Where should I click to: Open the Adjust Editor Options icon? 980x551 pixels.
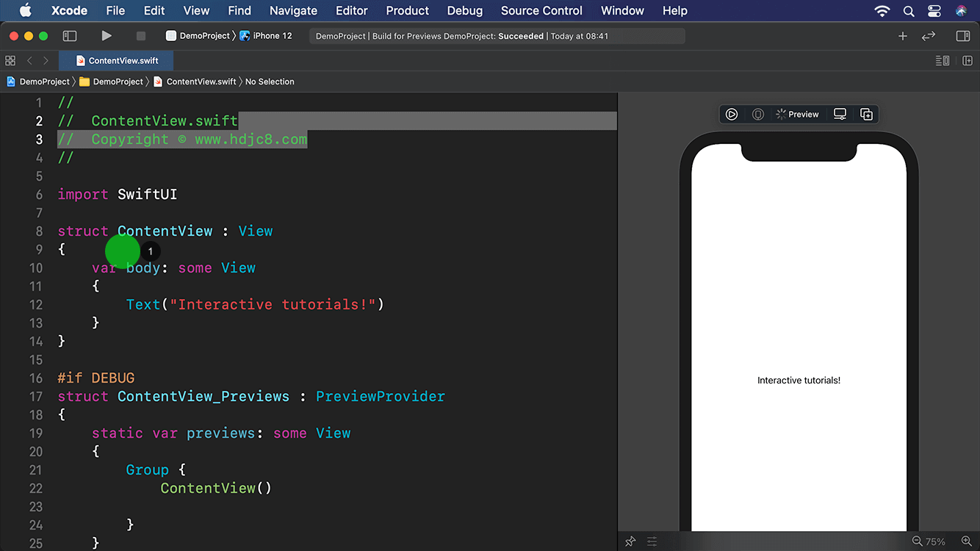click(x=943, y=60)
